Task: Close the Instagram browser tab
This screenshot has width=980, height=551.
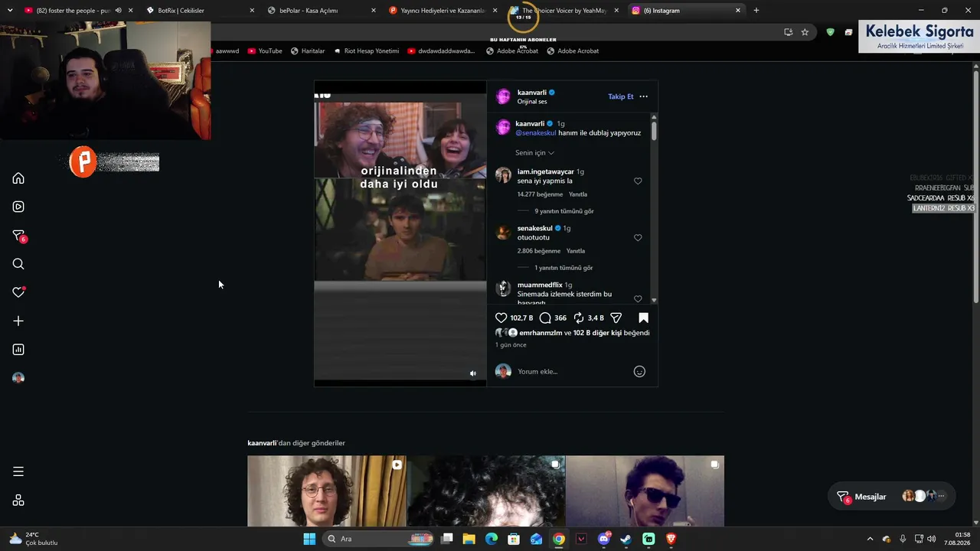Action: click(x=738, y=11)
